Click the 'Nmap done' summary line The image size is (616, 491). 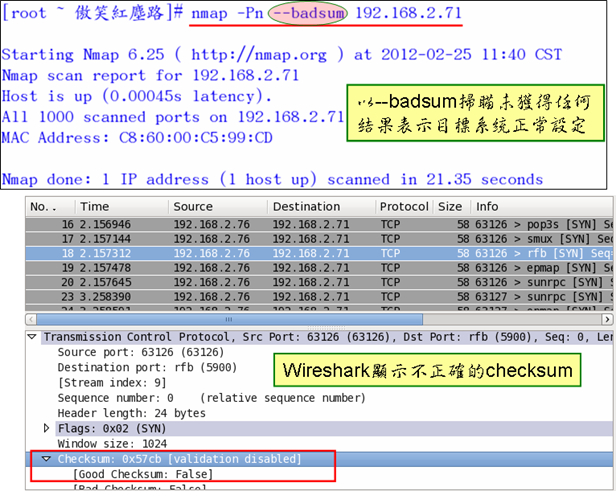[272, 180]
